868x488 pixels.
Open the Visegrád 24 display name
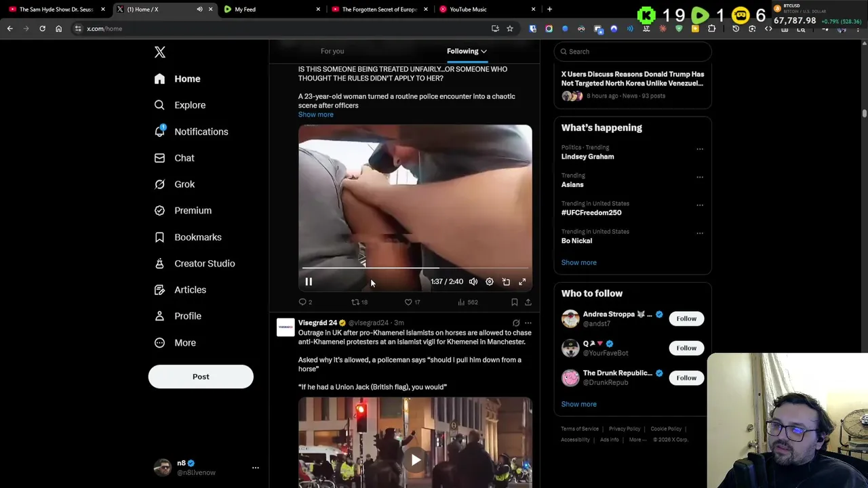click(317, 323)
